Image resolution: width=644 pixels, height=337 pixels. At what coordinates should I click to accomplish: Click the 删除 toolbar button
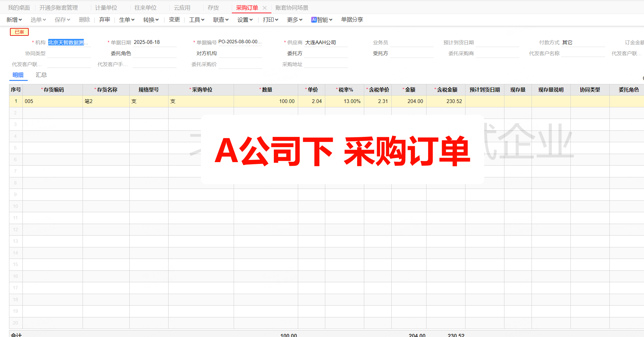[x=84, y=20]
